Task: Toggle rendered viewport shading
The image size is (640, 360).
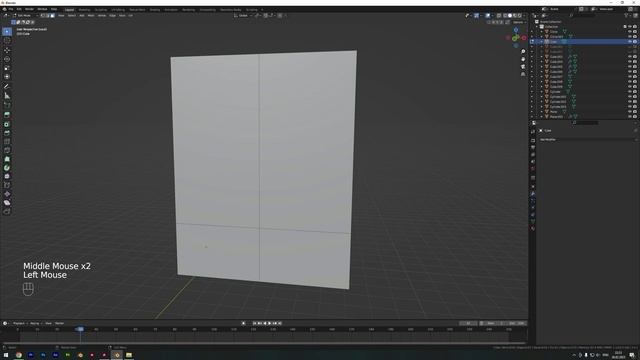Action: coord(519,16)
